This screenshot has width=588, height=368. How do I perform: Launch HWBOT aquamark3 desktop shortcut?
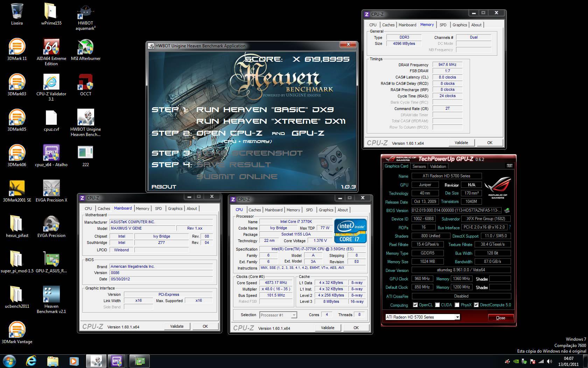coord(85,17)
